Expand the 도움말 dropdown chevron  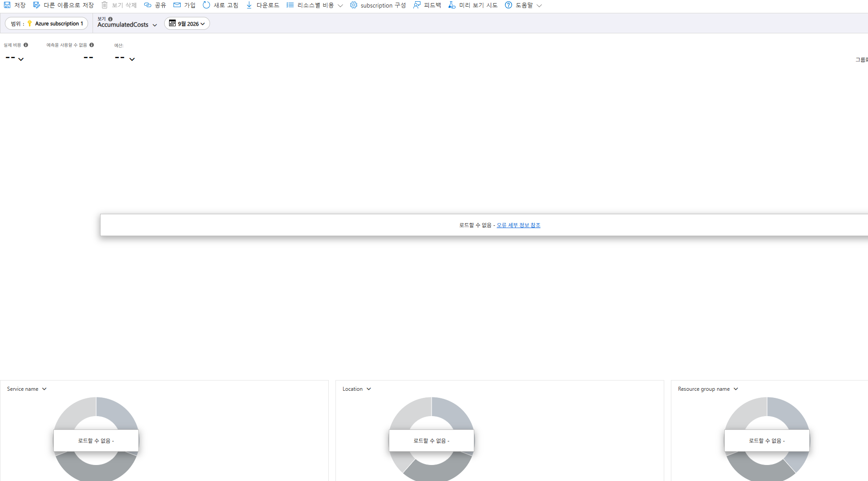tap(539, 6)
